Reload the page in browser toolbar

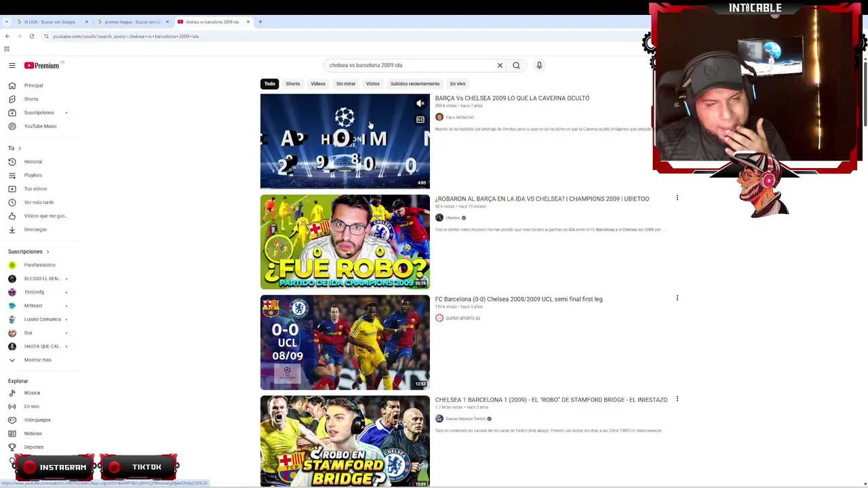31,37
